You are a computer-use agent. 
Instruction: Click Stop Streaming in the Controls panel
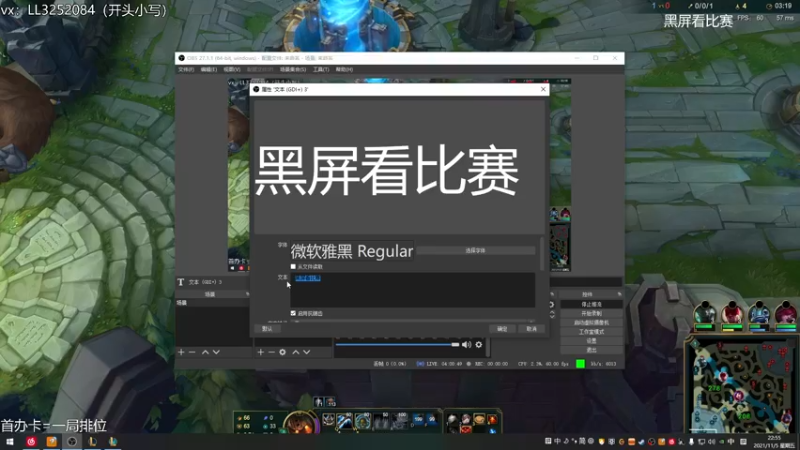pyautogui.click(x=591, y=304)
